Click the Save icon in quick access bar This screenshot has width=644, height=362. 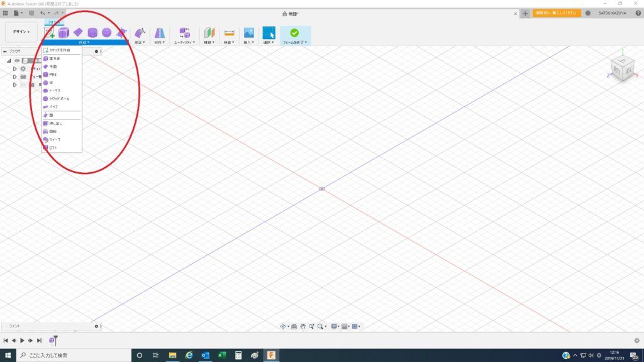(x=31, y=13)
